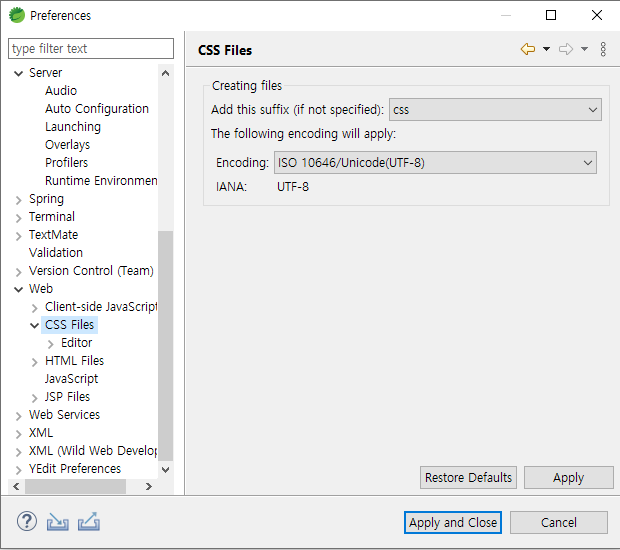Expand the YEdit Preferences node
This screenshot has height=550, width=620.
pyautogui.click(x=18, y=470)
